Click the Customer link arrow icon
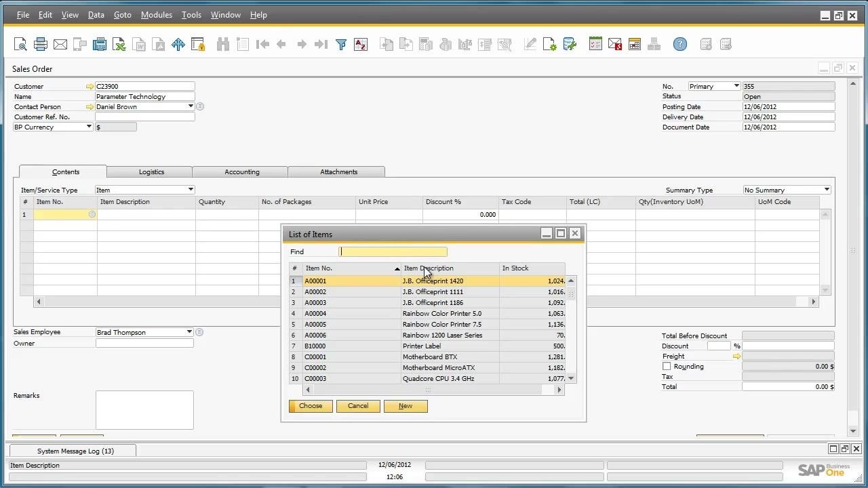Viewport: 868px width, 488px height. click(90, 87)
